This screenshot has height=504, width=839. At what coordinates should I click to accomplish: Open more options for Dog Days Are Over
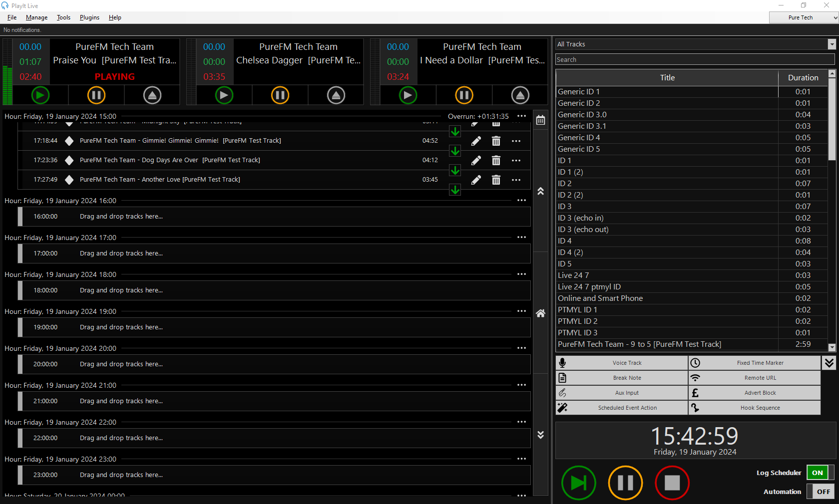point(516,160)
